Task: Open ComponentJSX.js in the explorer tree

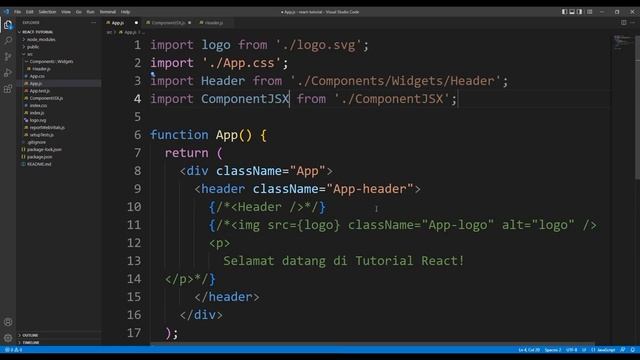Action: [46, 98]
